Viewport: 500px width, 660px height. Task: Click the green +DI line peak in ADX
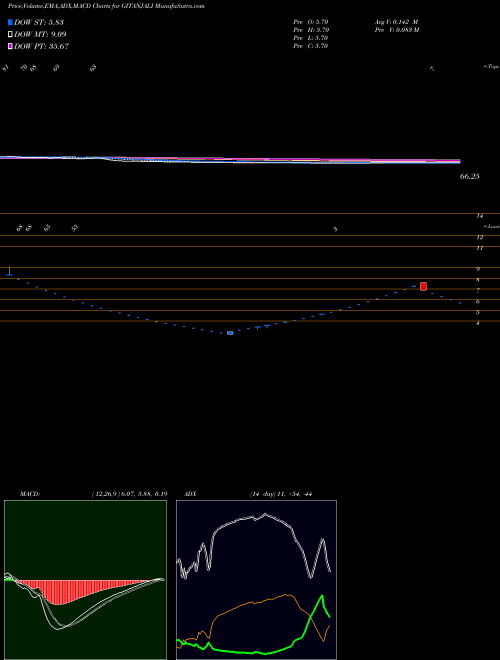322,596
